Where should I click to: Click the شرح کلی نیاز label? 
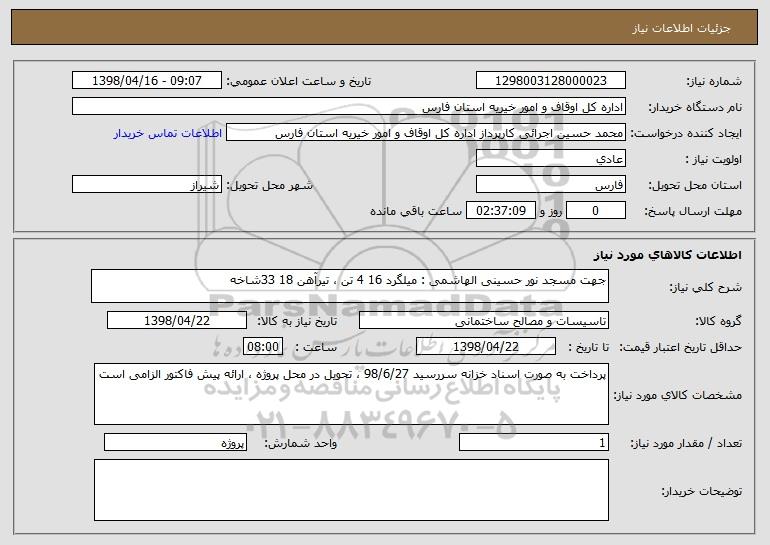pos(706,287)
